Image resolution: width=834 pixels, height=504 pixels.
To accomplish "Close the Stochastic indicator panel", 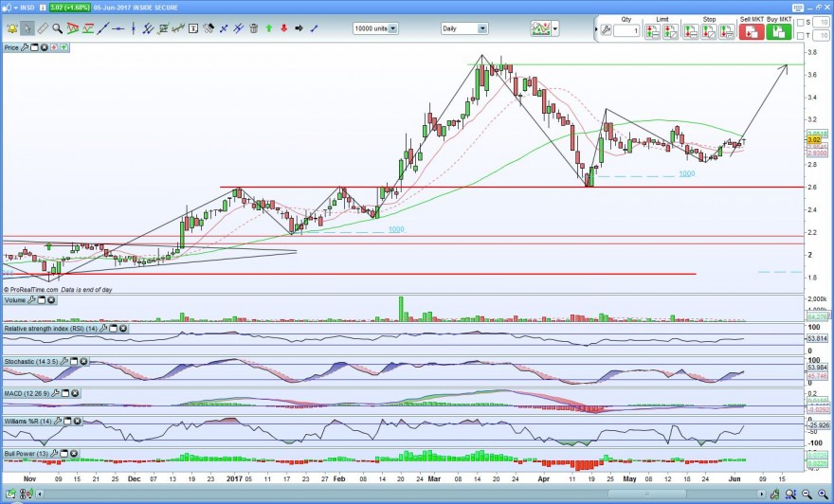I will [84, 362].
